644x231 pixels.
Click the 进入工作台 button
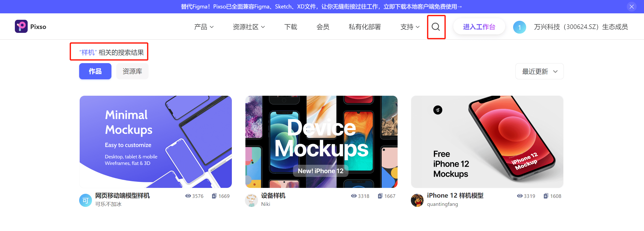click(479, 27)
